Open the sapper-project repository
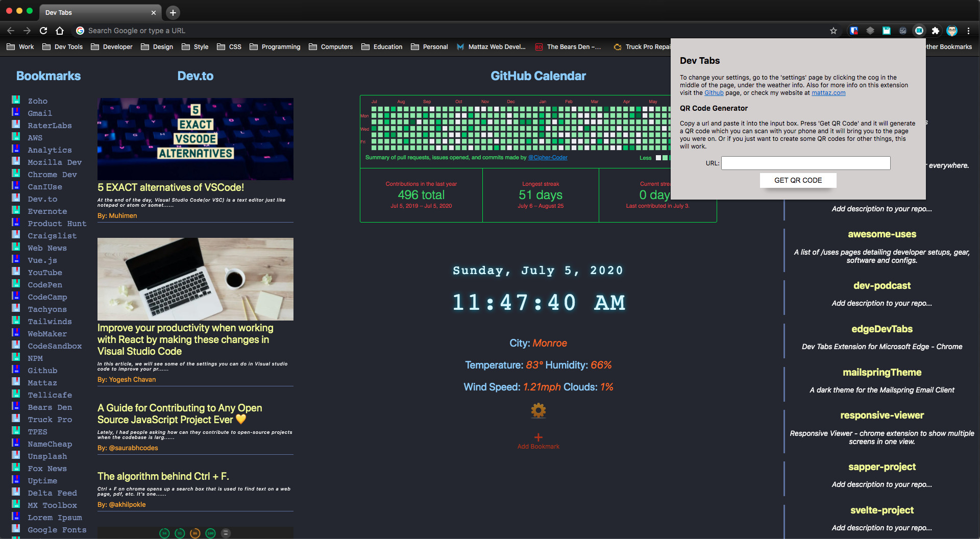 (882, 467)
